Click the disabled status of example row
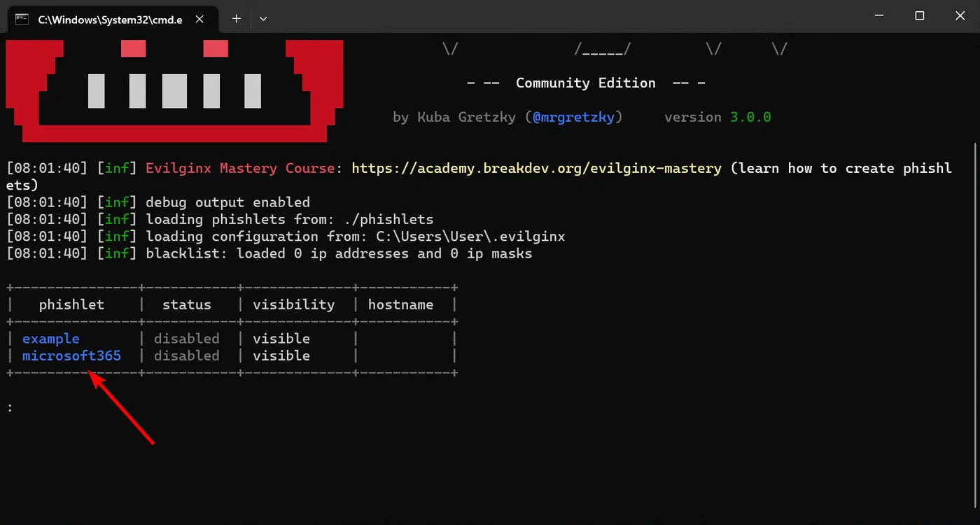Viewport: 980px width, 525px height. click(186, 339)
